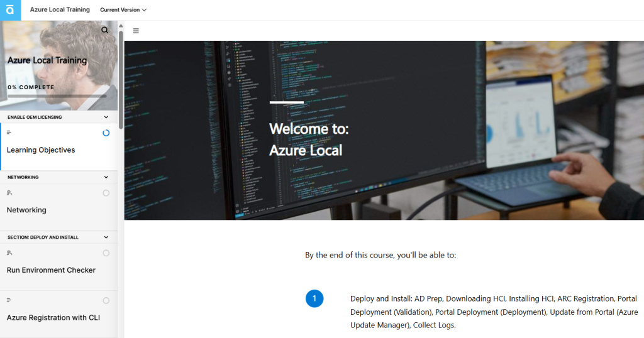Viewport: 644px width, 338px height.
Task: Open Azure Registration with CLI lesson
Action: [58, 315]
